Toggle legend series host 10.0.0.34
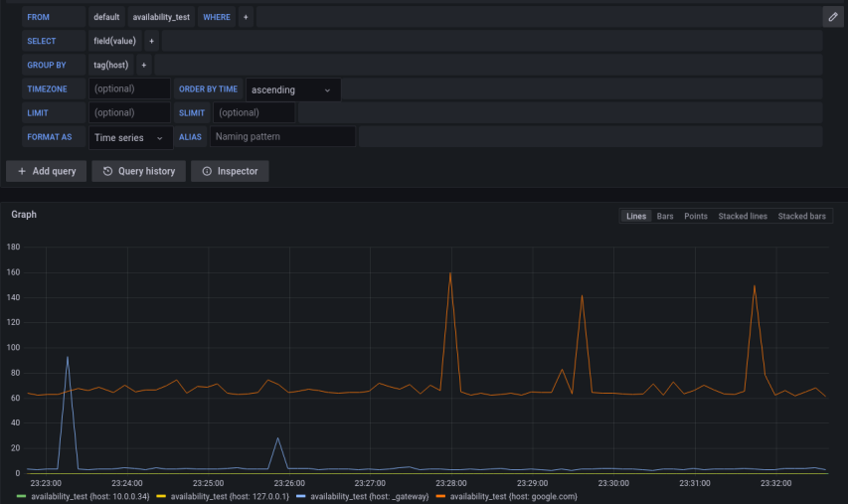The height and width of the screenshot is (504, 848). click(90, 496)
